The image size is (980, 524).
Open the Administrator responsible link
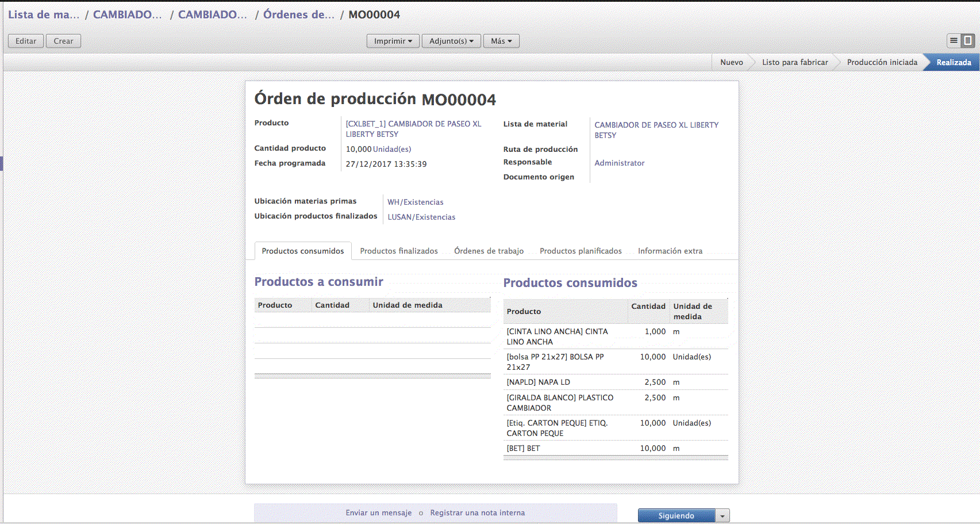tap(619, 163)
